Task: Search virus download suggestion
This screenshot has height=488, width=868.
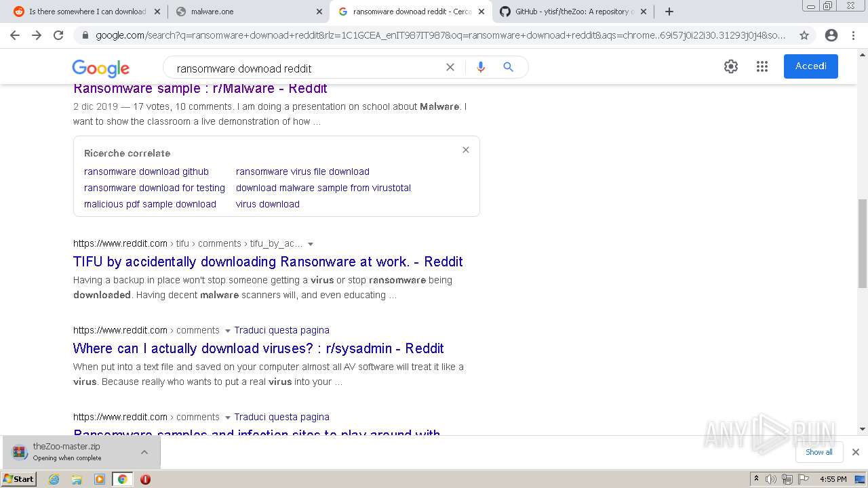Action: point(268,204)
